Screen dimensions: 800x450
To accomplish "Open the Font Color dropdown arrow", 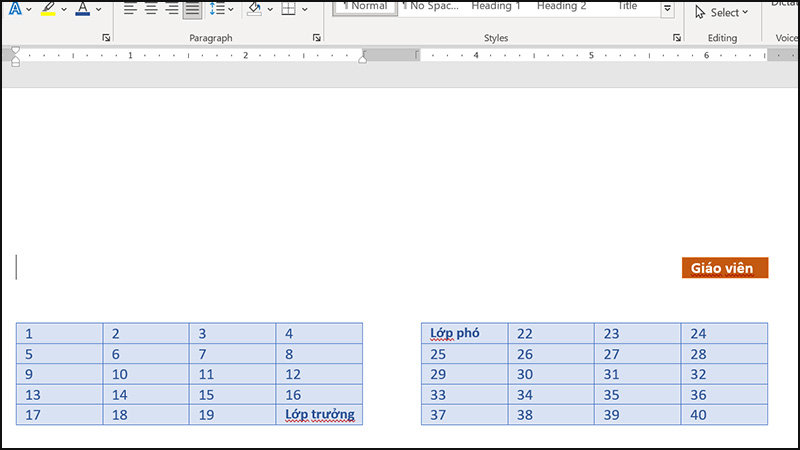I will click(98, 10).
